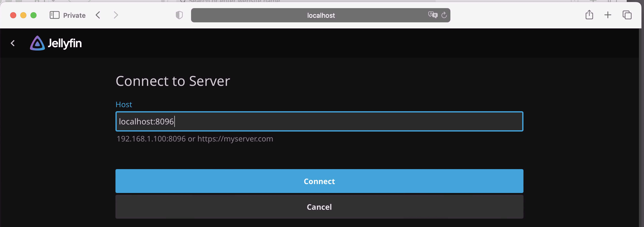Screen dimensions: 644x227
Task: Go forward using Safari's forward arrow
Action: click(116, 15)
